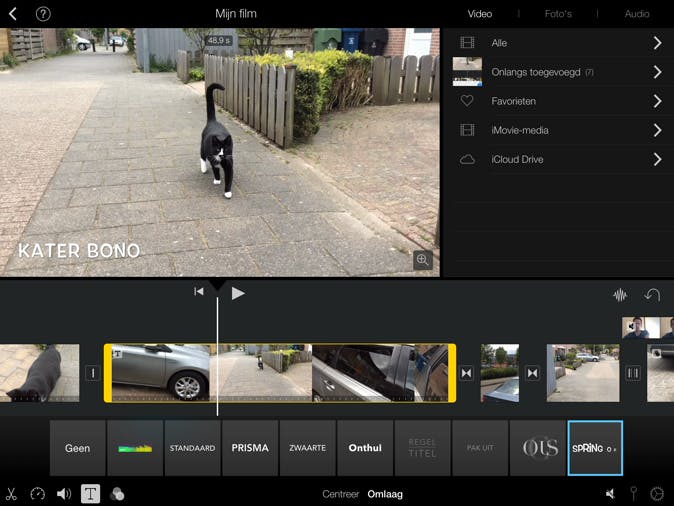
Task: Toggle title sound effect mute icon
Action: [x=610, y=494]
